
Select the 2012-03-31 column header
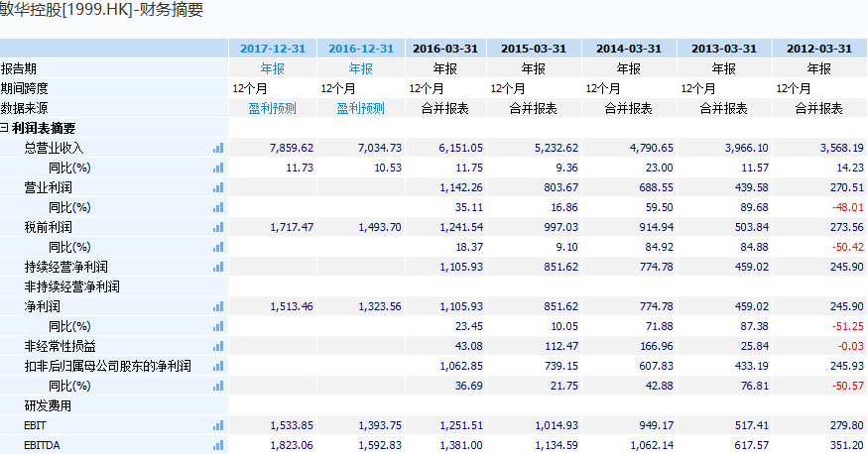(819, 49)
